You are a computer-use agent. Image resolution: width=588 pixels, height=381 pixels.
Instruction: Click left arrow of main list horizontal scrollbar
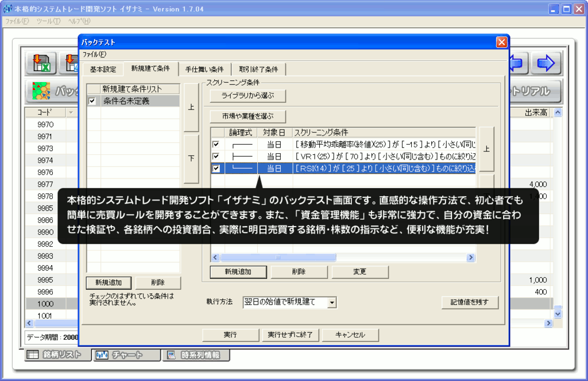point(30,323)
